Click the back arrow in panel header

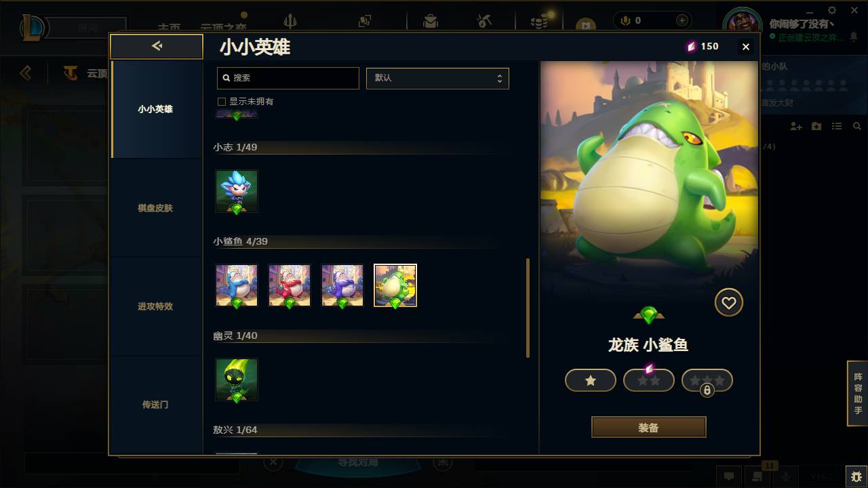(x=157, y=46)
